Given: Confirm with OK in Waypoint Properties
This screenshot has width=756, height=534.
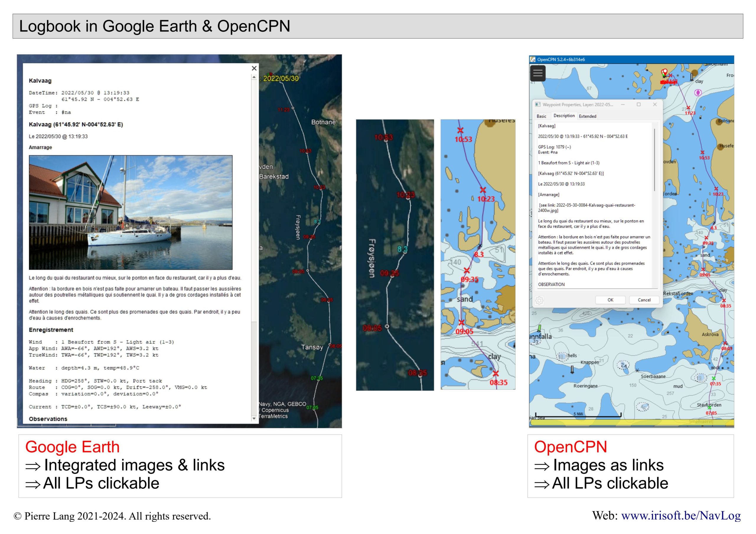Looking at the screenshot, I should [610, 300].
